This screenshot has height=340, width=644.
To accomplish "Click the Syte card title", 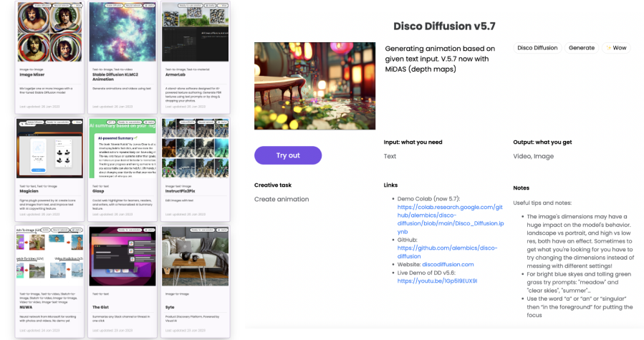I will point(170,307).
